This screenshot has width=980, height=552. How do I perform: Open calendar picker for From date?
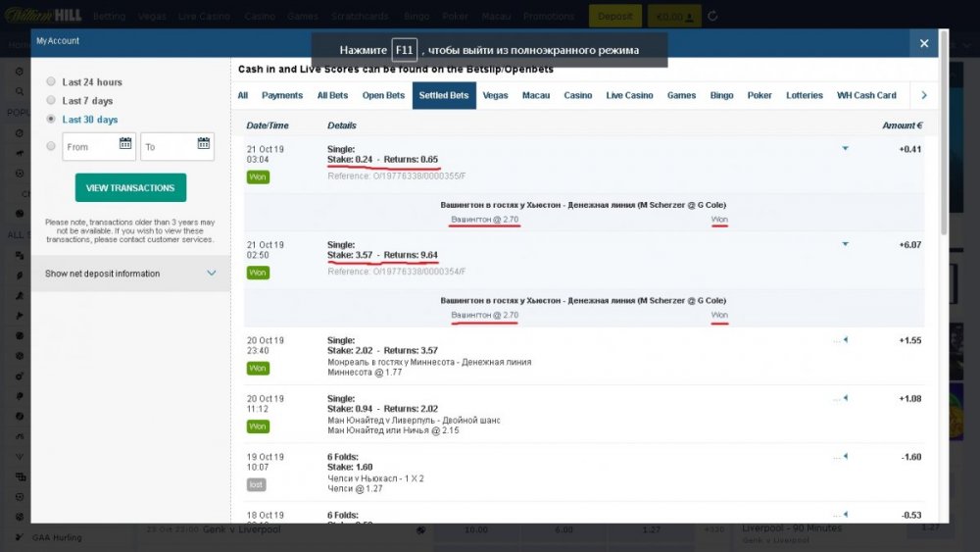[x=125, y=144]
